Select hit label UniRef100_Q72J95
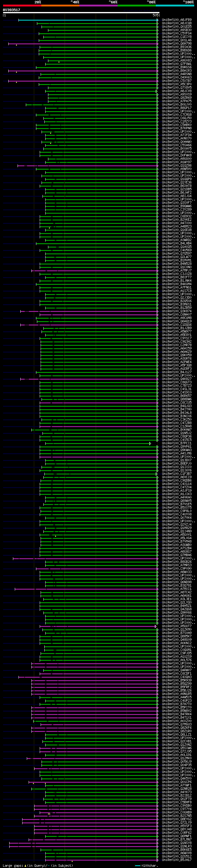The image size is (197, 868). pos(177,751)
